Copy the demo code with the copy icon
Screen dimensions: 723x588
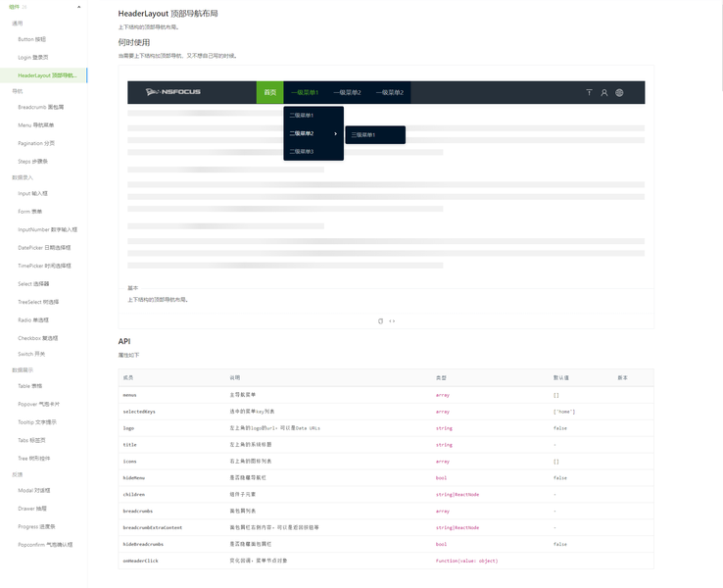[380, 321]
